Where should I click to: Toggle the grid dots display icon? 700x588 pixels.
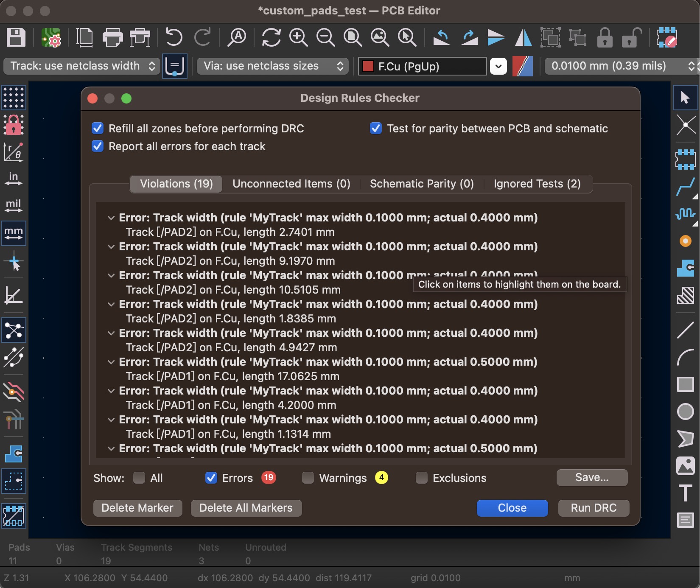[x=14, y=98]
